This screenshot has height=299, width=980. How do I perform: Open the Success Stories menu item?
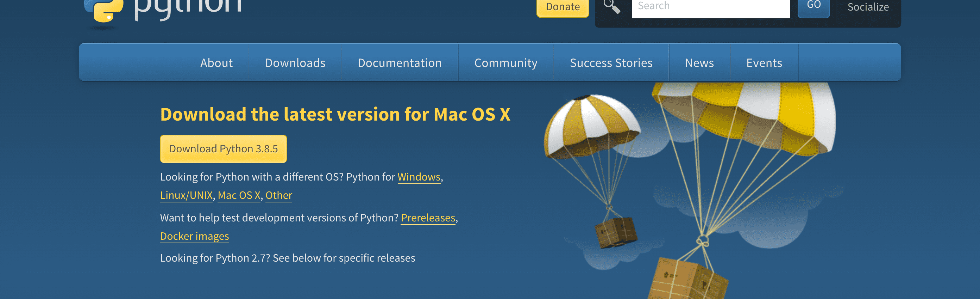pyautogui.click(x=611, y=62)
